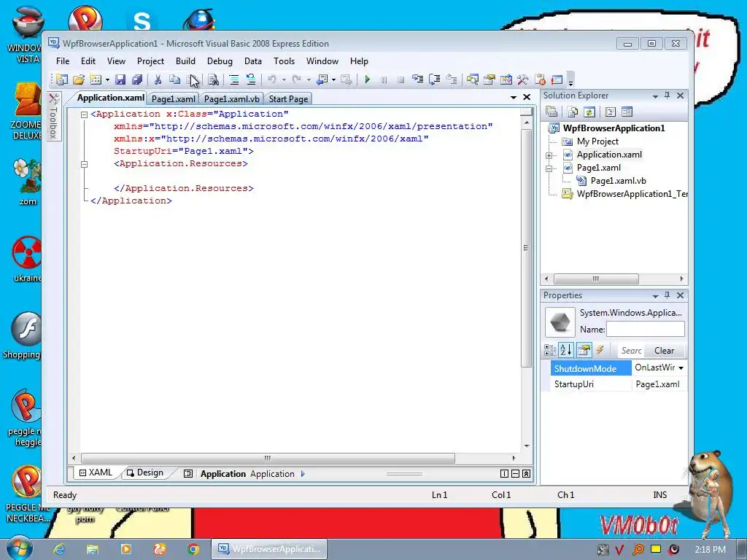Click the New Project toolbar icon
The image size is (747, 560).
click(x=62, y=79)
